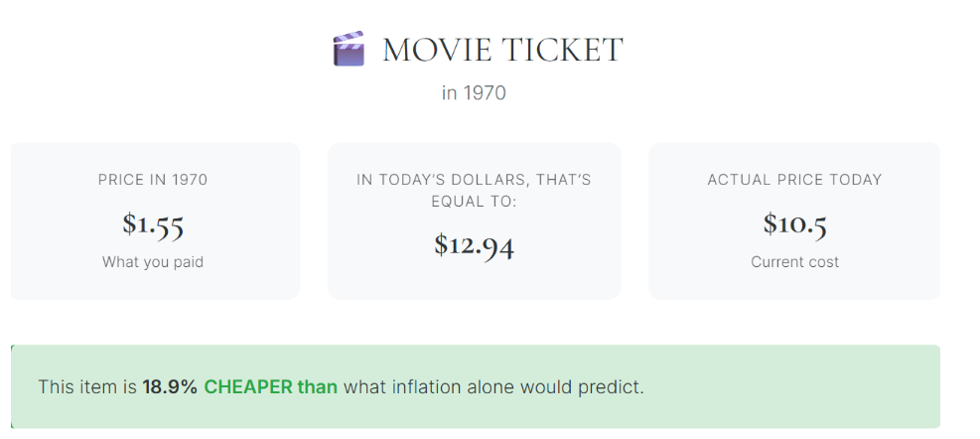The image size is (980, 439).
Task: Click the "Current cost" caption
Action: click(x=794, y=262)
